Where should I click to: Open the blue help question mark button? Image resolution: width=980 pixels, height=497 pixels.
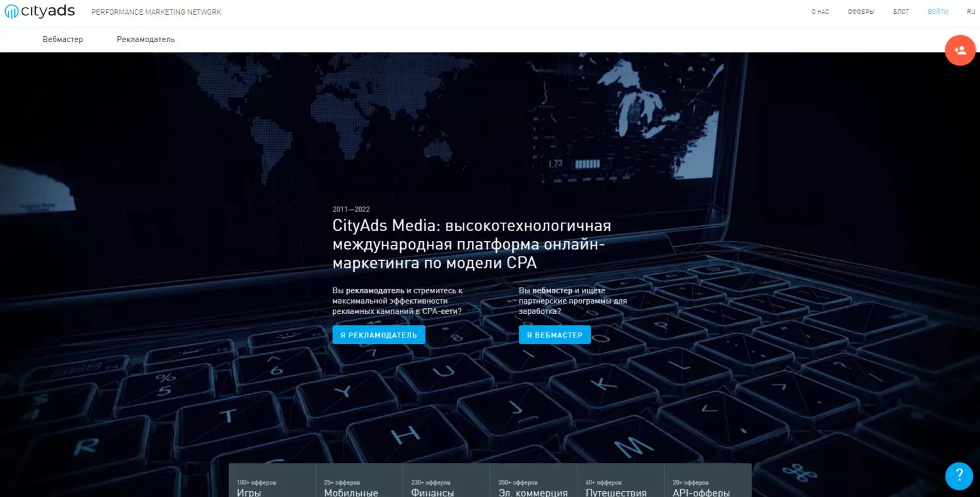960,476
